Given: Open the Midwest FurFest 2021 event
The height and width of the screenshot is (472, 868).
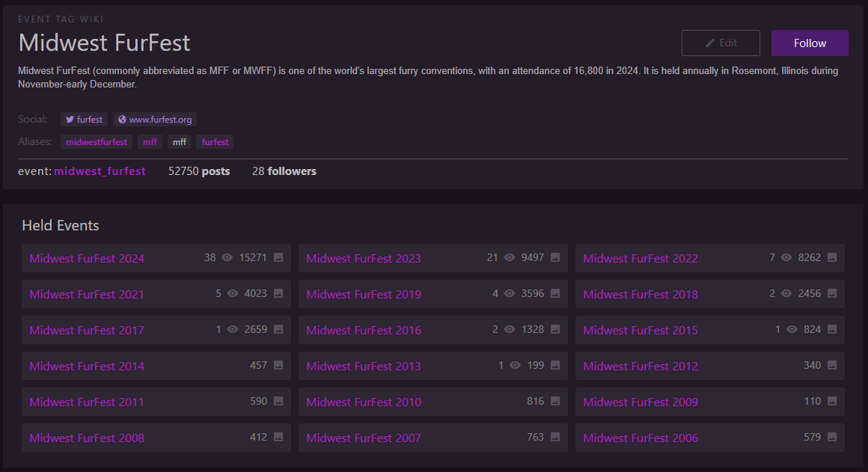Looking at the screenshot, I should (87, 294).
